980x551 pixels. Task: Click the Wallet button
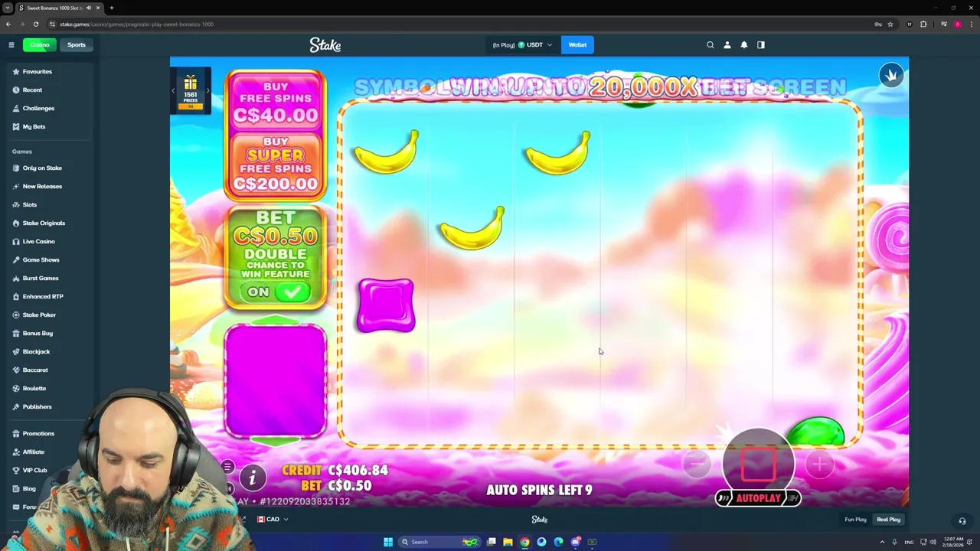[577, 45]
